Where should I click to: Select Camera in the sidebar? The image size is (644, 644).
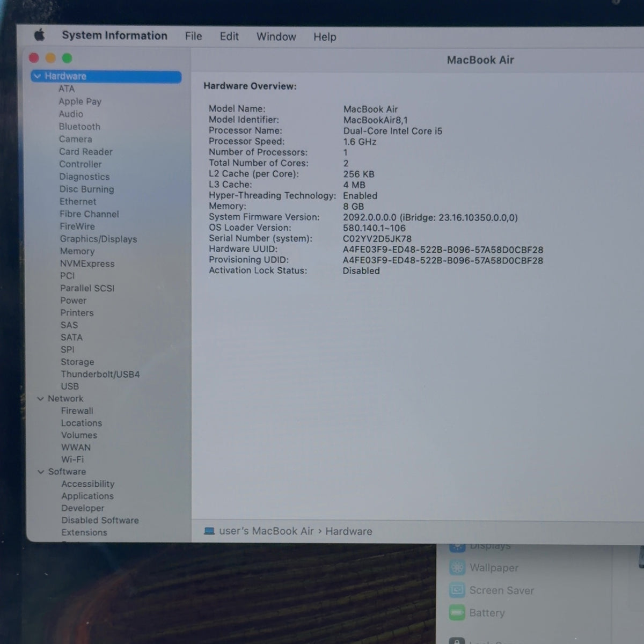coord(75,139)
